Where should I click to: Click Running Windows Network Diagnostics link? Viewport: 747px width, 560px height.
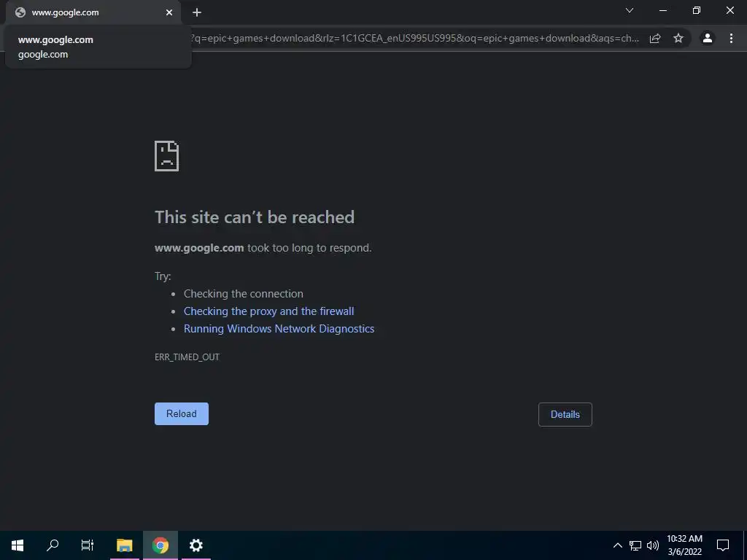(279, 329)
